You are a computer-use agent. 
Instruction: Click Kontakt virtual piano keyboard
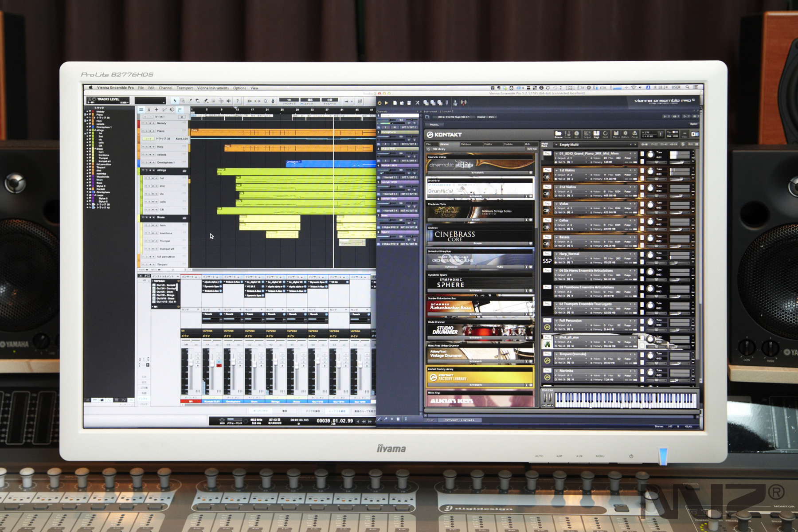pos(626,400)
